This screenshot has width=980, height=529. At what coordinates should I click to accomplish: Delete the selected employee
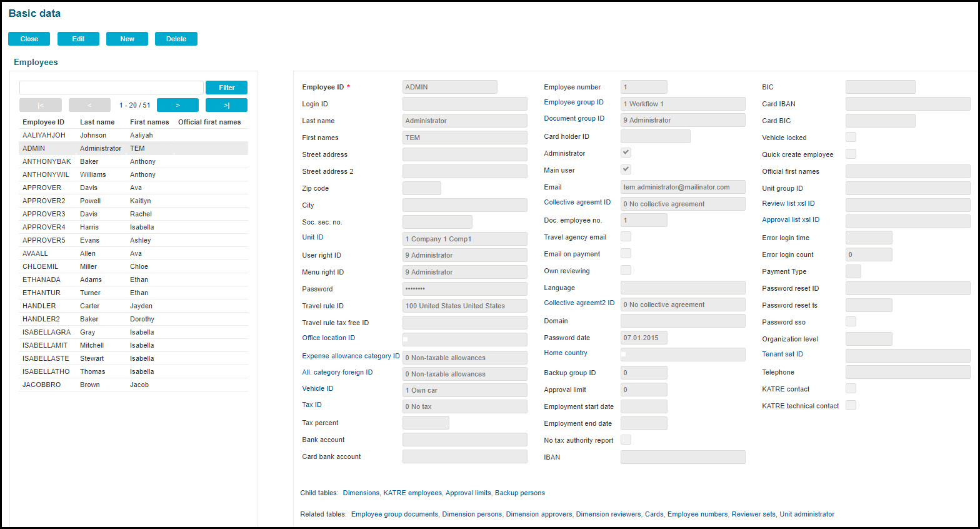176,39
